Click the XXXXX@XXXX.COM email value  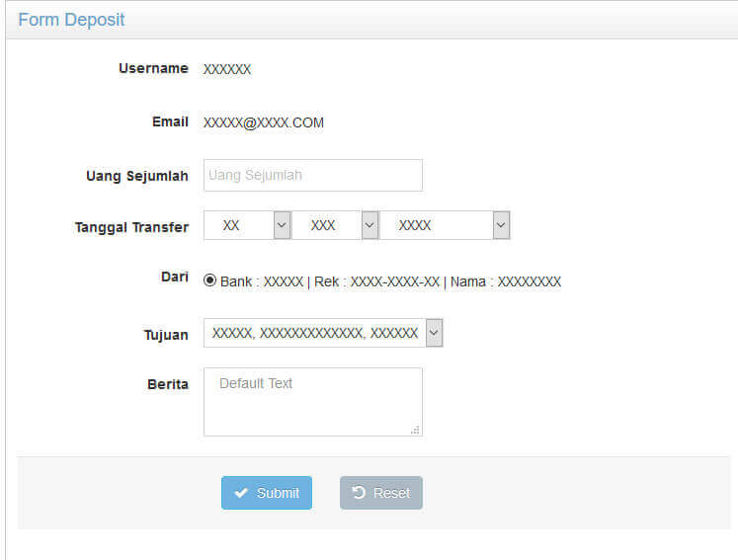coord(264,122)
